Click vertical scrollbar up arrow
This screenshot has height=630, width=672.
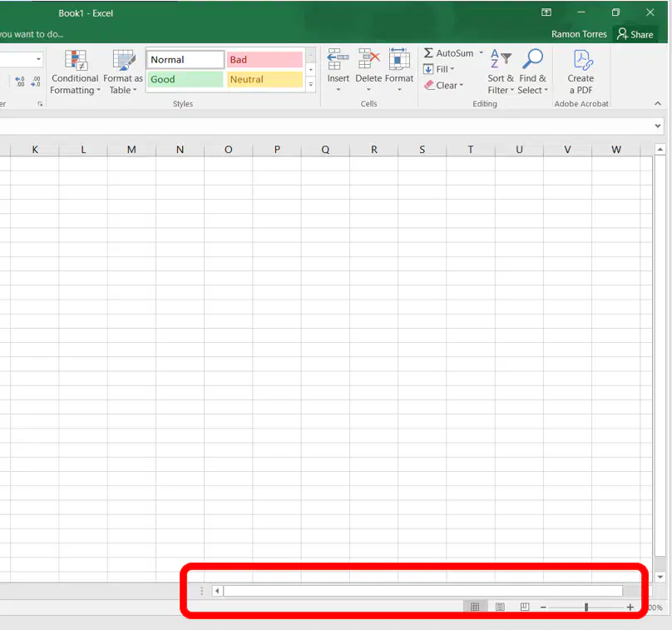pyautogui.click(x=660, y=150)
